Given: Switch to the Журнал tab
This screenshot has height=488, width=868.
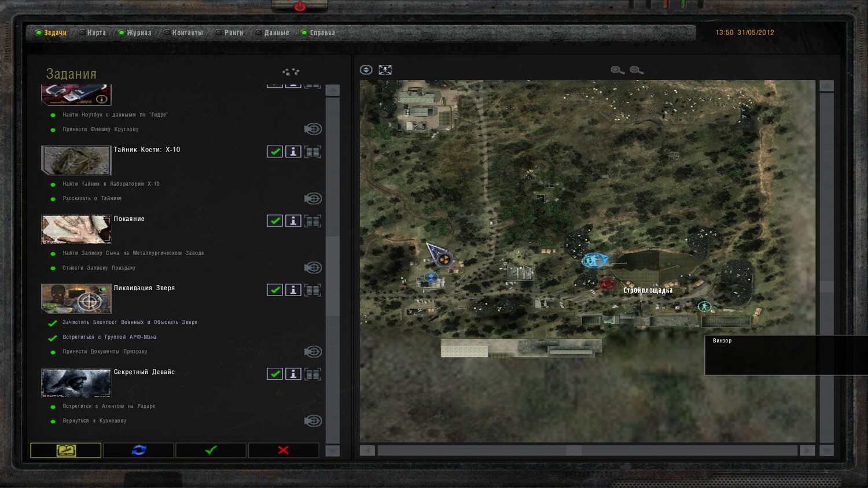Looking at the screenshot, I should click(138, 33).
